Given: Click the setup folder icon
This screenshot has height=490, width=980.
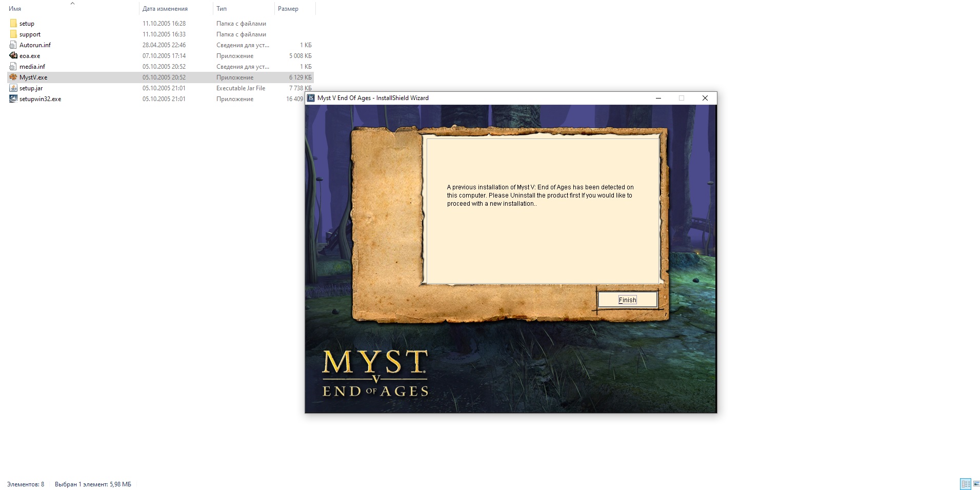Looking at the screenshot, I should click(13, 24).
